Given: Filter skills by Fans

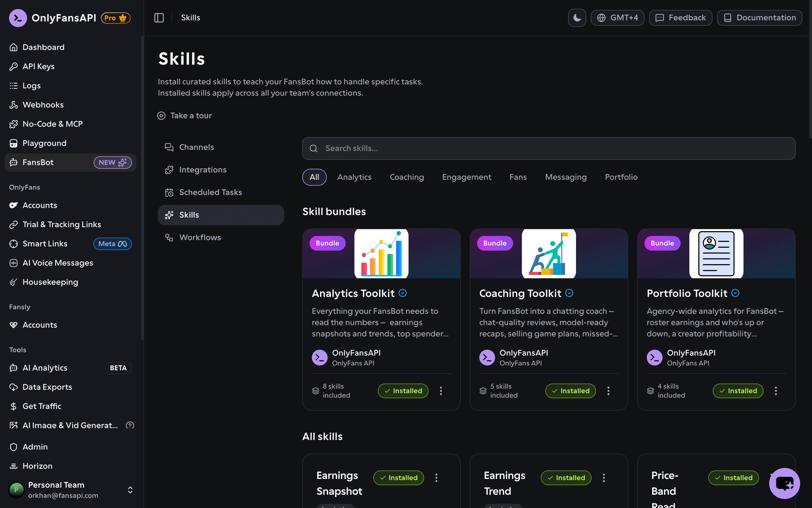Looking at the screenshot, I should [518, 177].
